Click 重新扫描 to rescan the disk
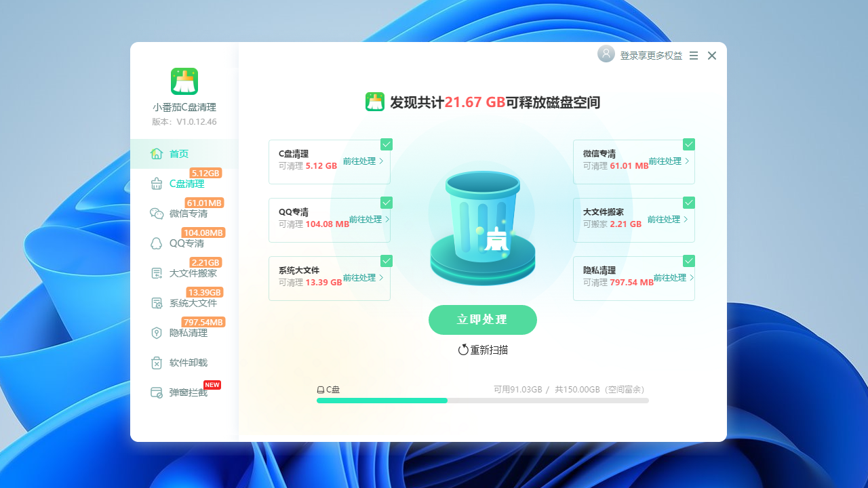The height and width of the screenshot is (488, 868). click(482, 350)
